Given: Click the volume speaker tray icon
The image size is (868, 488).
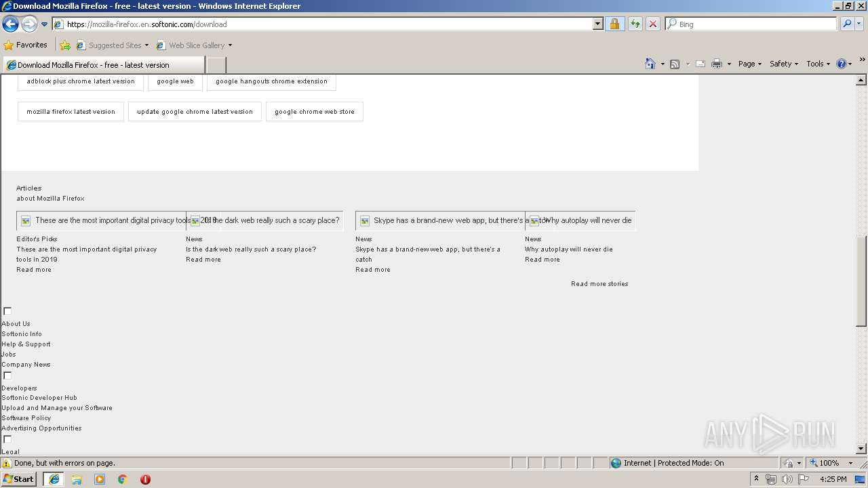Looking at the screenshot, I should [x=787, y=479].
